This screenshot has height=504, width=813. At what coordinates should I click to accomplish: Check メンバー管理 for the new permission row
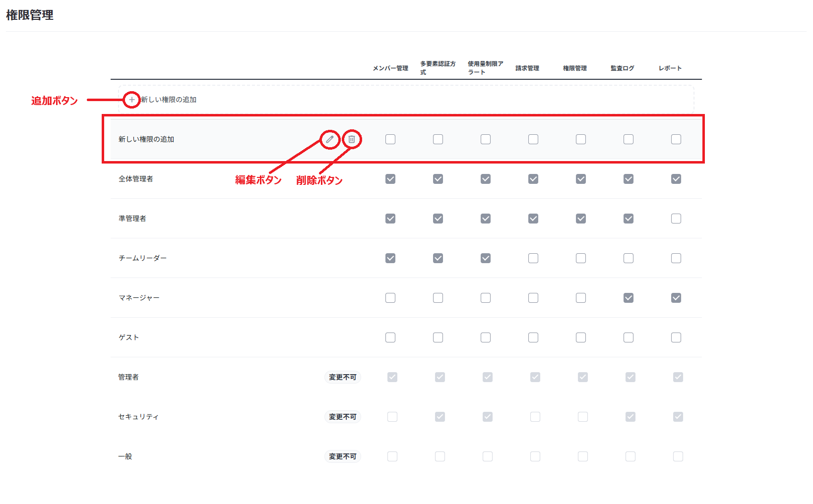[390, 139]
